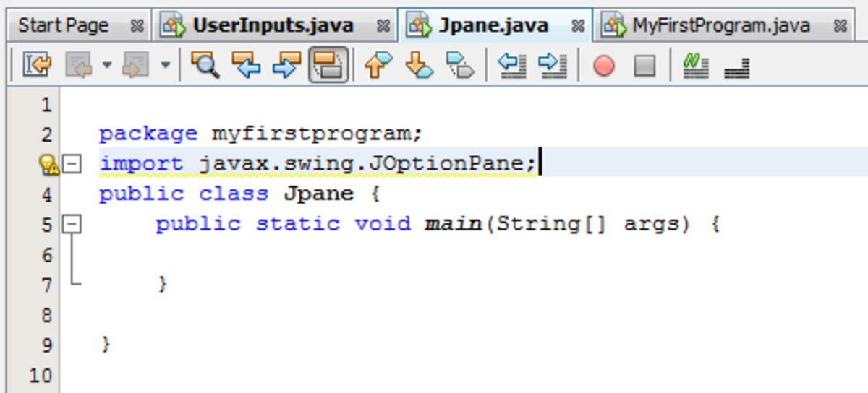The width and height of the screenshot is (868, 393).
Task: Close the Start Page tab
Action: tap(137, 26)
